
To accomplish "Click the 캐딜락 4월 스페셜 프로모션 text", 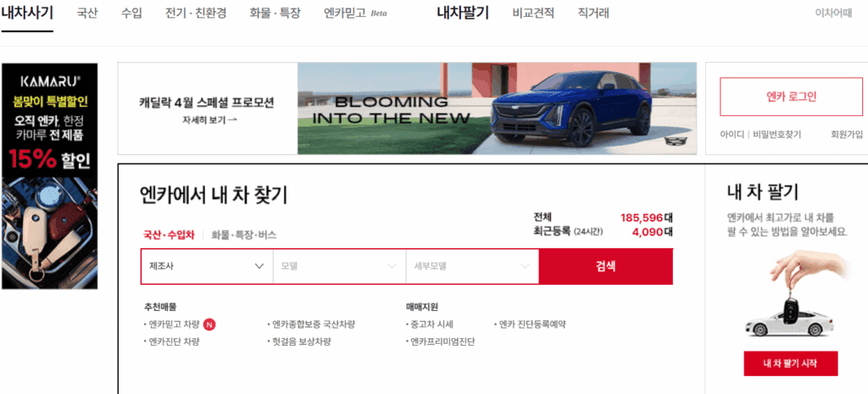I will point(207,103).
